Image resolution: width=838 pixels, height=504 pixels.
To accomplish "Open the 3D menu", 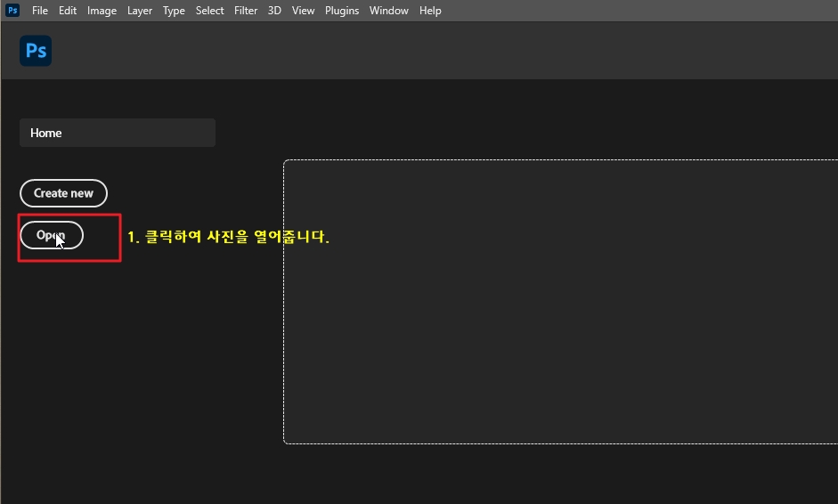I will pyautogui.click(x=274, y=11).
